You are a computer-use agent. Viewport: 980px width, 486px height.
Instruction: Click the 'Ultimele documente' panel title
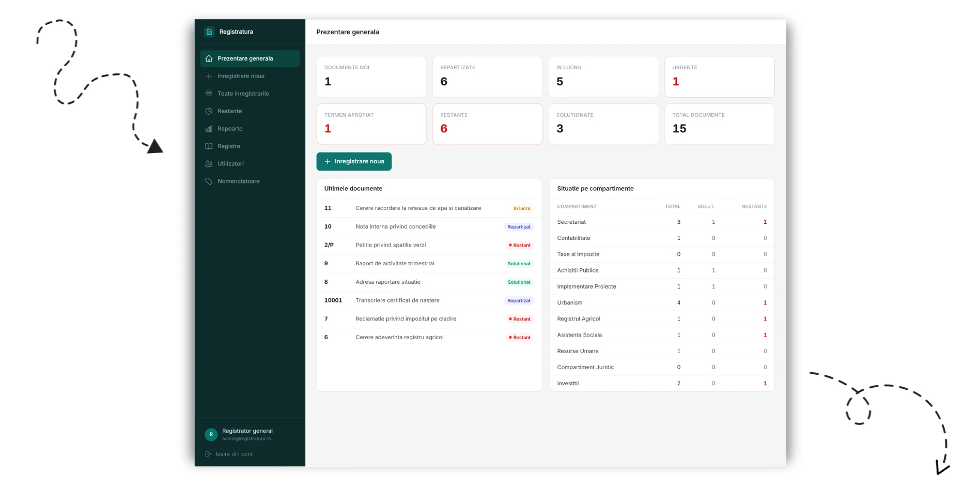point(353,189)
